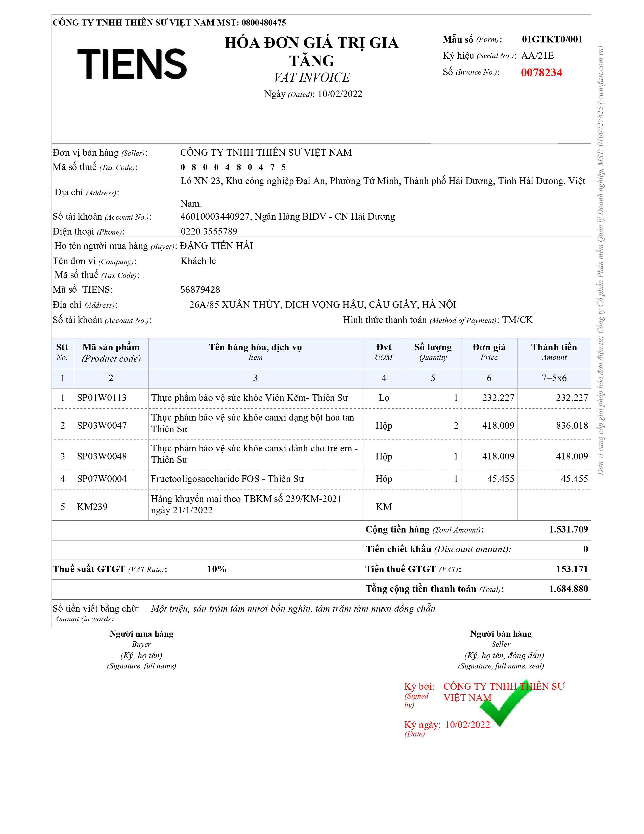Screen dimensions: 644x834
Task: Select the grand total 1.684.880
Action: click(x=568, y=589)
